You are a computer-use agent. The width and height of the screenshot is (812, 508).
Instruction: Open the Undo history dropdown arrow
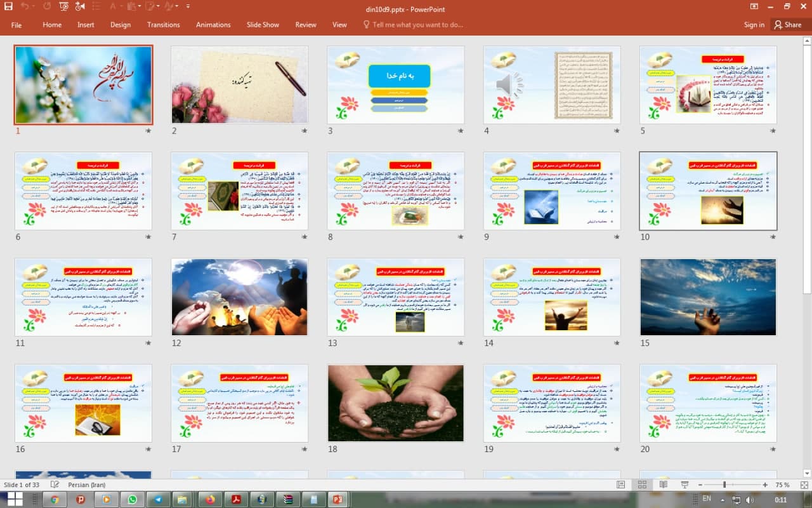click(x=33, y=6)
